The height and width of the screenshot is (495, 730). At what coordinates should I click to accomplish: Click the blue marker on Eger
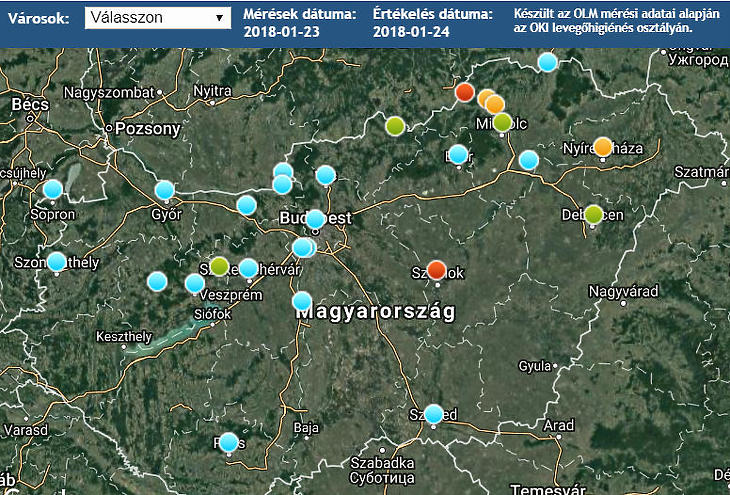[x=459, y=154]
